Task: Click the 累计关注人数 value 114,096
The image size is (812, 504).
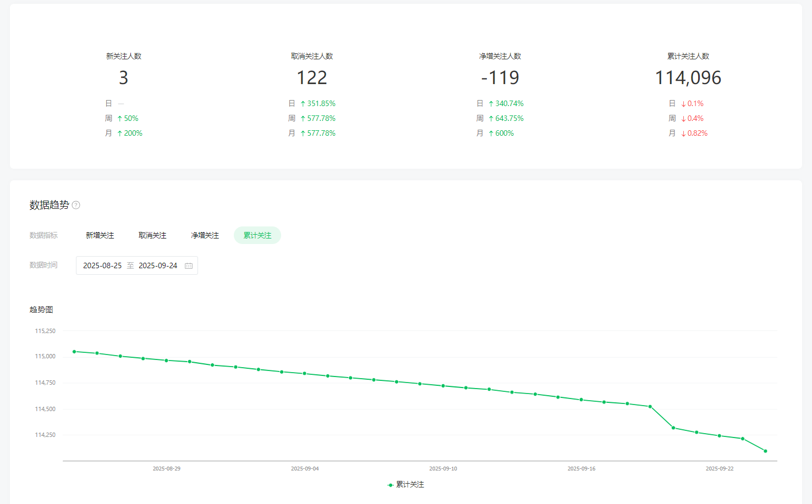Action: pos(688,77)
